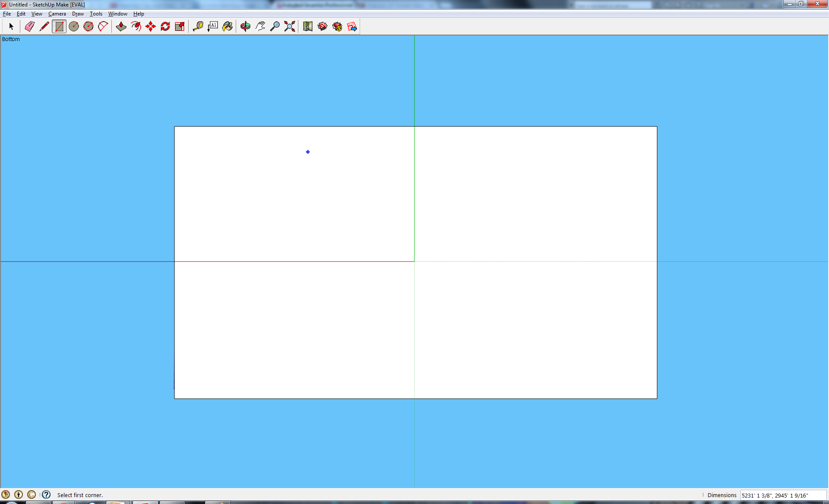Choose the Text label tool

pyautogui.click(x=213, y=27)
